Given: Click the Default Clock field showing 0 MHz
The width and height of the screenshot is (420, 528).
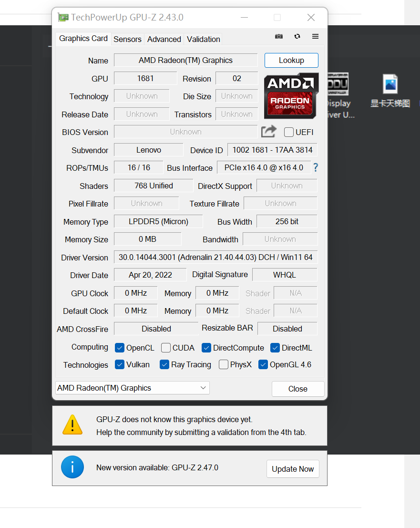Looking at the screenshot, I should coord(136,311).
